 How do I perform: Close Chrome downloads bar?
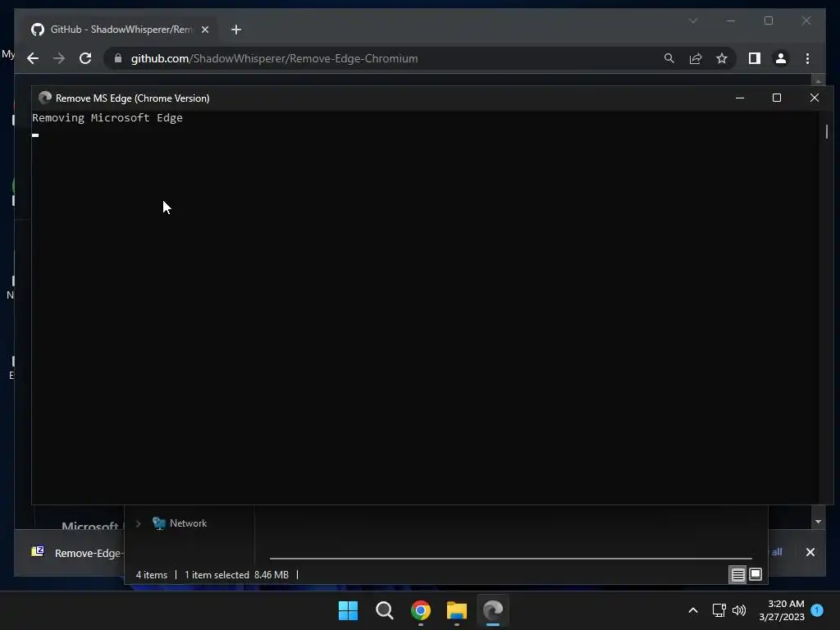(810, 552)
